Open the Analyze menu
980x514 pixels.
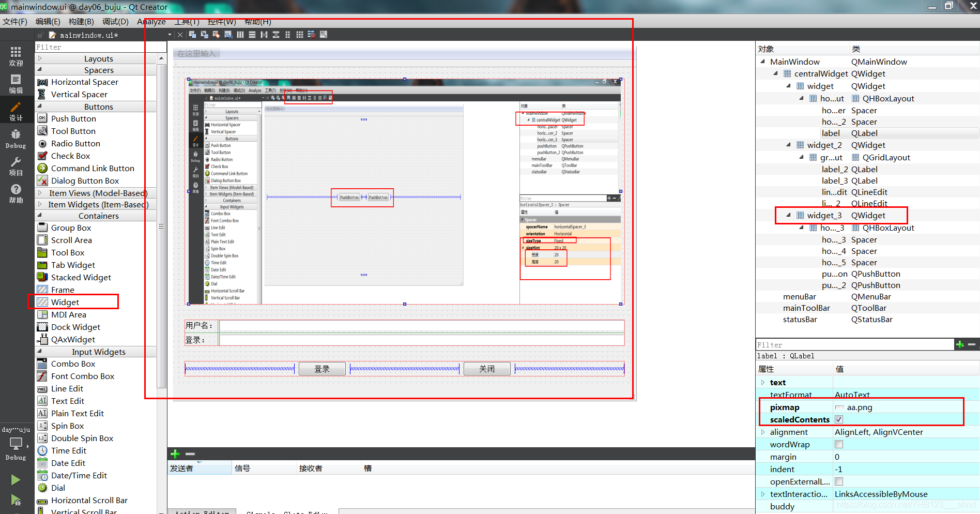[151, 21]
